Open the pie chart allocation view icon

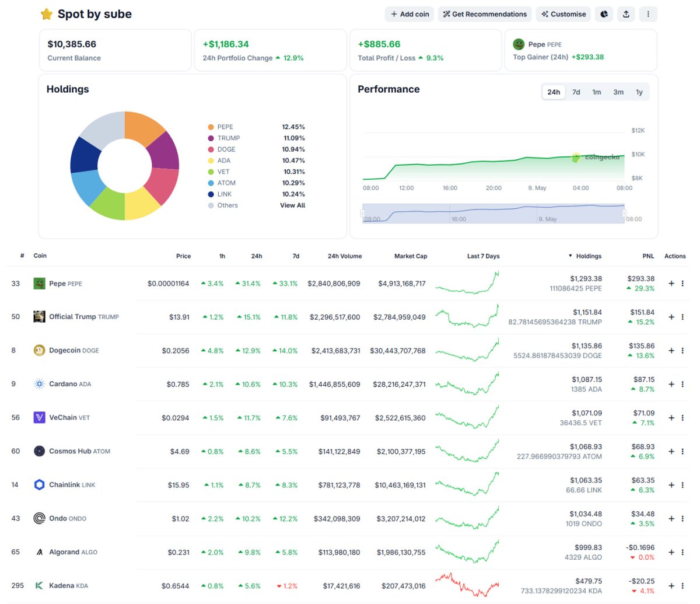point(604,14)
